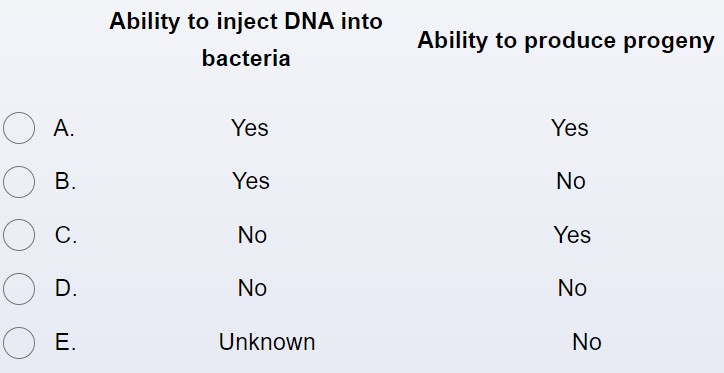Click 'Ability to produce progeny' column header

pyautogui.click(x=566, y=41)
